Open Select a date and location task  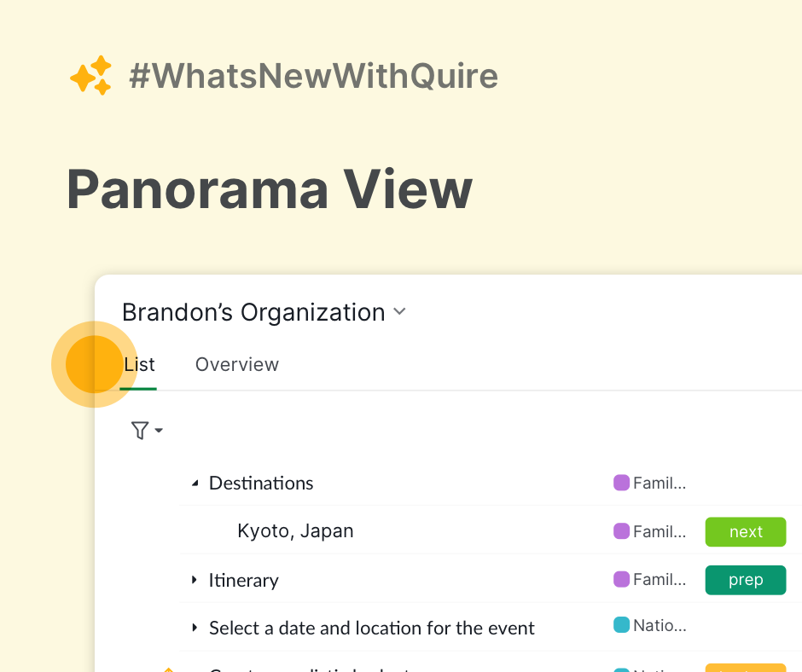tap(371, 628)
